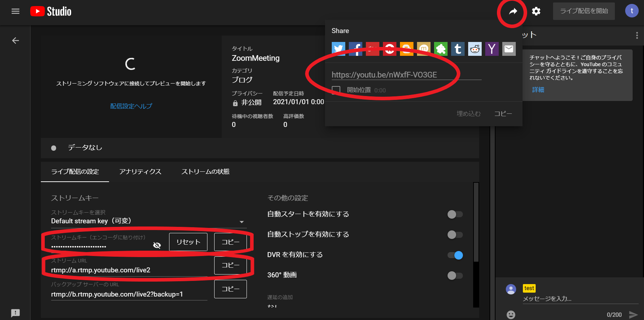Viewport: 644px width, 320px height.
Task: Switch to the ストリームの状態 tab
Action: 205,172
